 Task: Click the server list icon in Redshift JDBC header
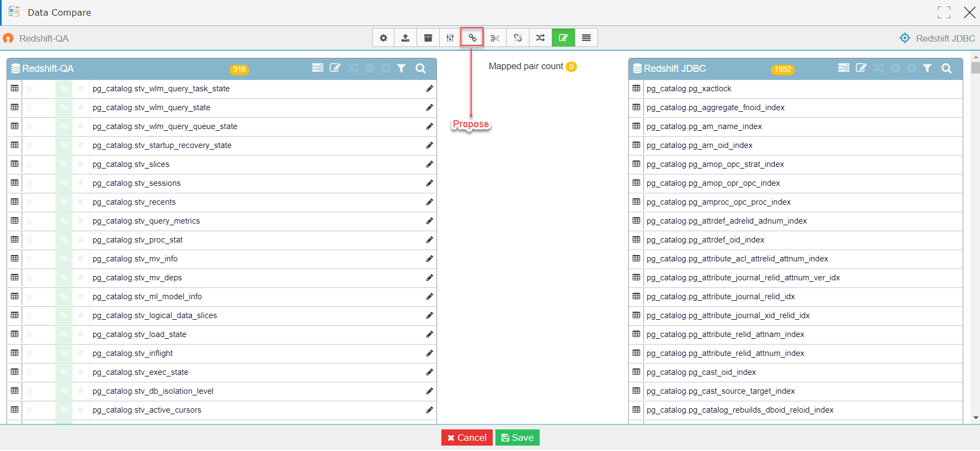pos(844,68)
